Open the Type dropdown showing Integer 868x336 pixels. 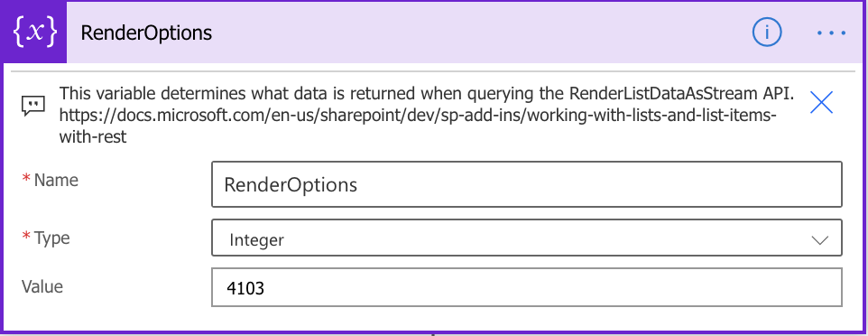point(526,238)
